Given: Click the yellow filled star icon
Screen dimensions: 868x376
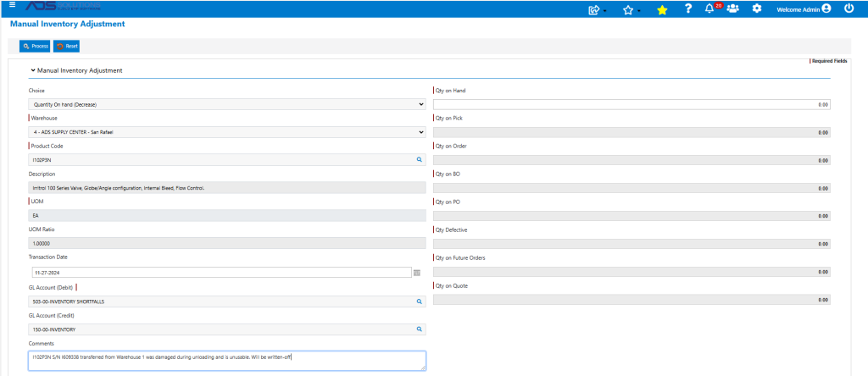Looking at the screenshot, I should [x=662, y=10].
